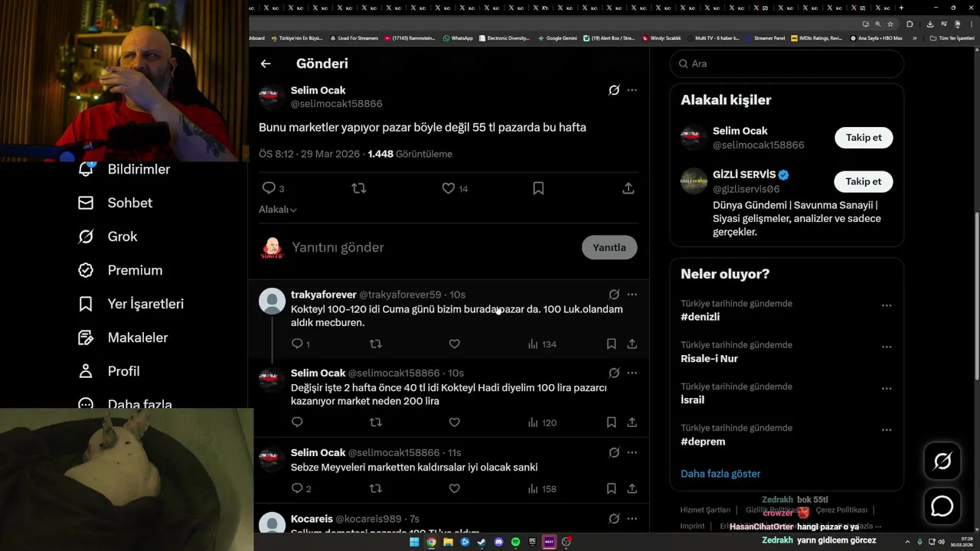
Task: Like the 'Değişir işte 2 hafta' reply
Action: click(454, 422)
